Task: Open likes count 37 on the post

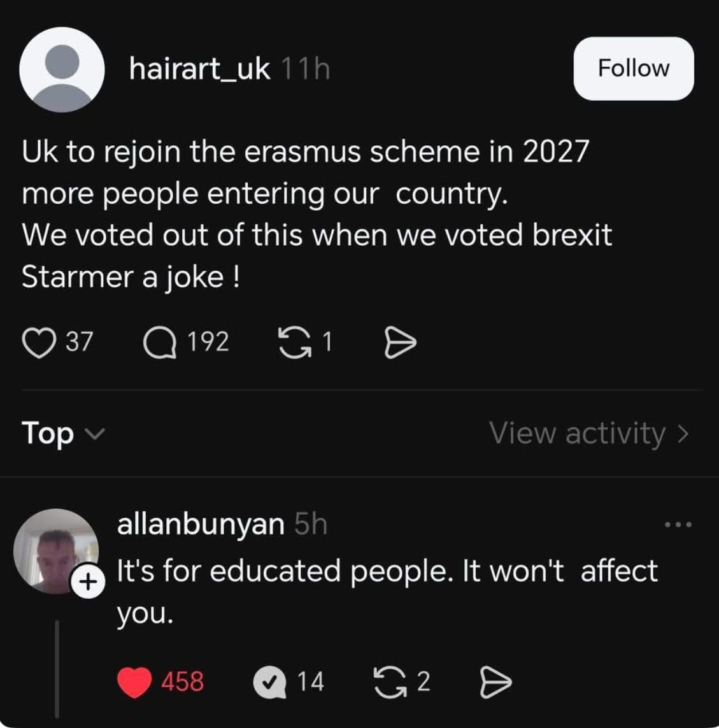Action: [x=80, y=343]
